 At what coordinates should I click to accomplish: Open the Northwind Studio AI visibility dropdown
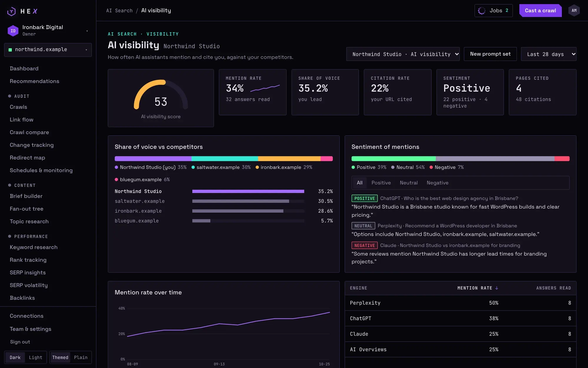click(403, 54)
